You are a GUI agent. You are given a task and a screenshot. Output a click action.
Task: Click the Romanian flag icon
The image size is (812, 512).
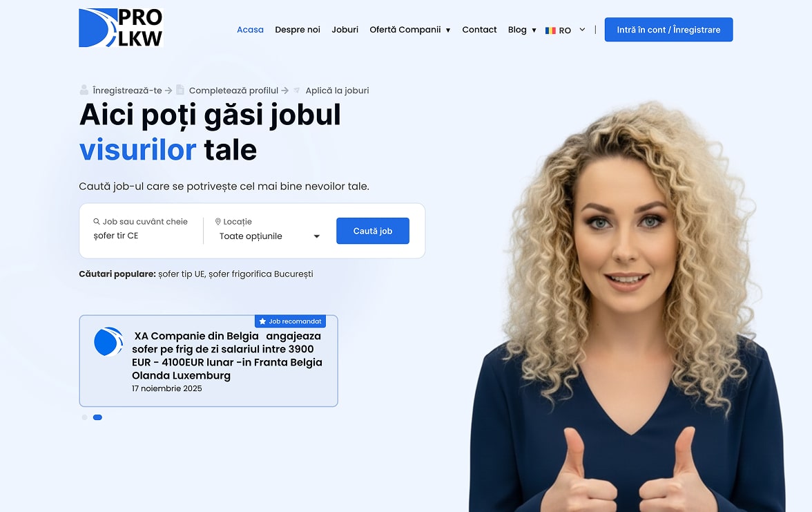(x=550, y=30)
